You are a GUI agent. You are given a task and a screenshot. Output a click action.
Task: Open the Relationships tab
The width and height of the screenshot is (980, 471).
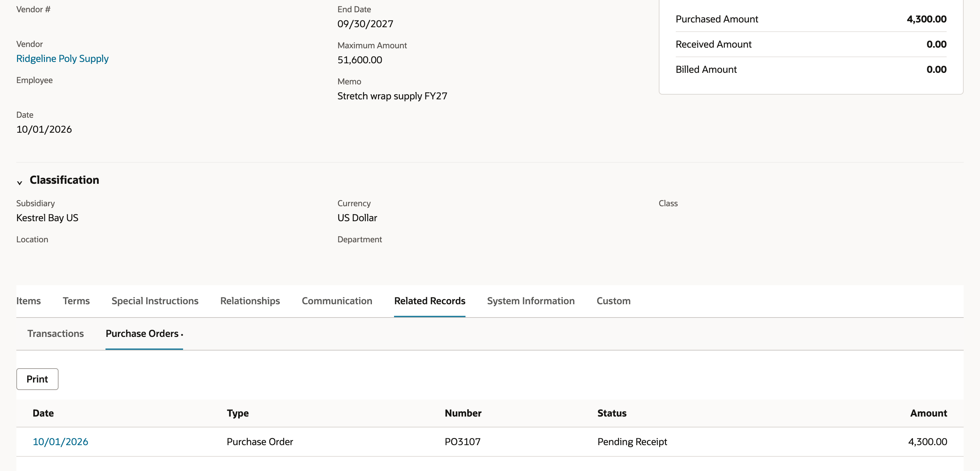point(250,301)
